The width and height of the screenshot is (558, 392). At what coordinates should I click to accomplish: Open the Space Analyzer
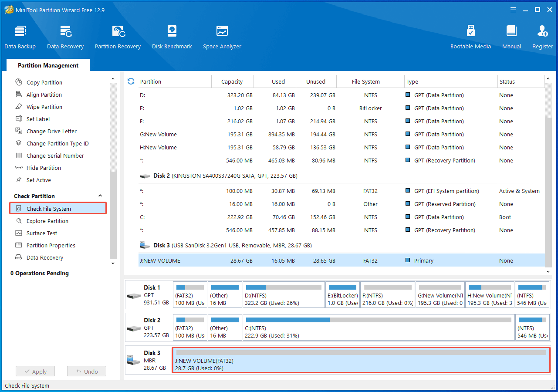coord(222,36)
